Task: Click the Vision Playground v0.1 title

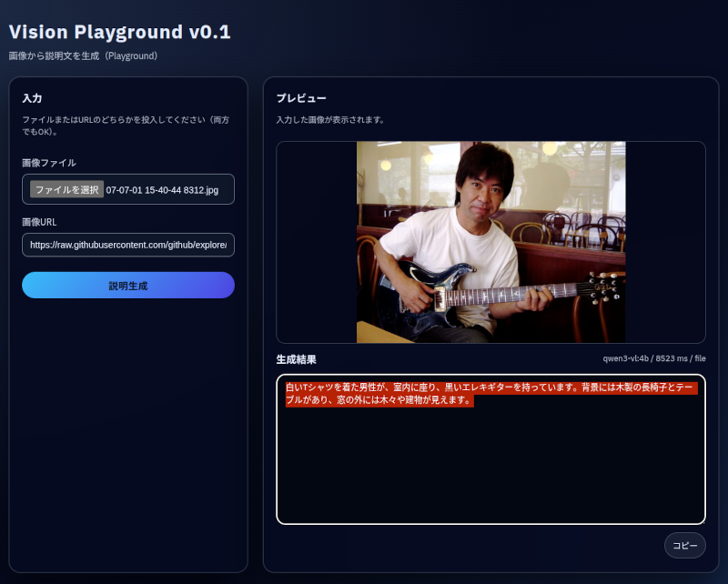Action: (119, 33)
